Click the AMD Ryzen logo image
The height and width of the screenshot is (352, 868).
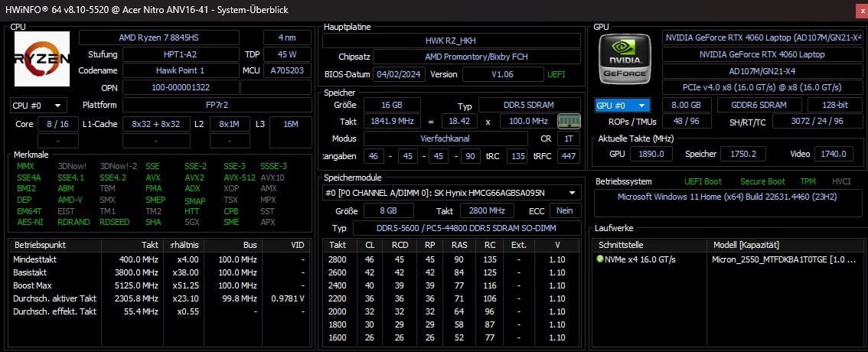coord(42,59)
